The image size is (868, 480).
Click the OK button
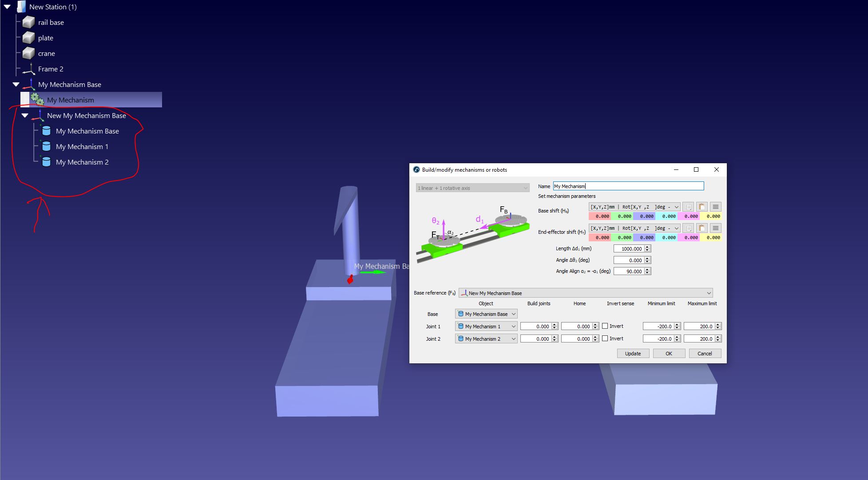[x=669, y=354]
